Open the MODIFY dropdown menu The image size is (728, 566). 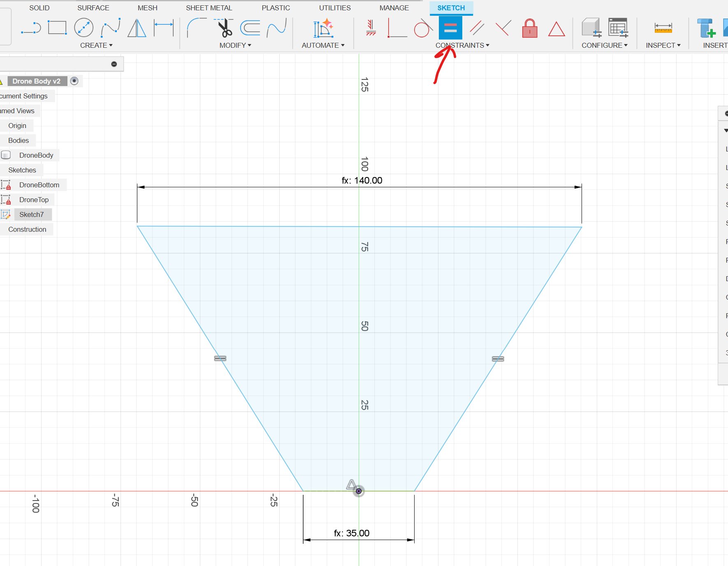click(x=235, y=45)
